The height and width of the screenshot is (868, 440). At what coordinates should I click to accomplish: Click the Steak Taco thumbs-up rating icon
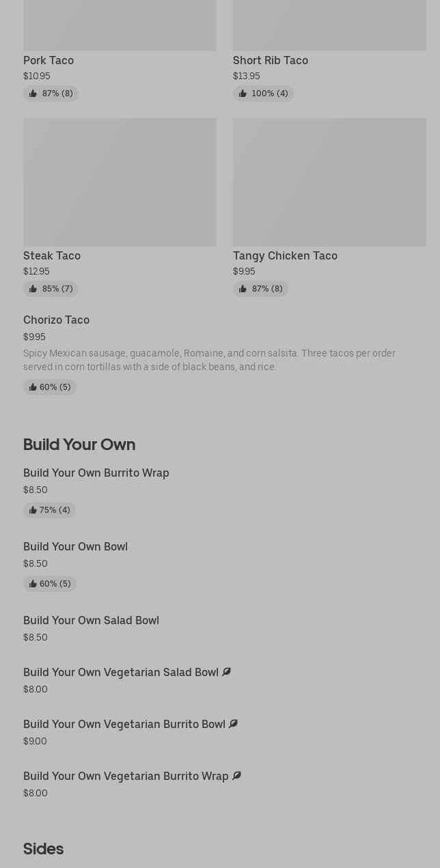(x=33, y=289)
